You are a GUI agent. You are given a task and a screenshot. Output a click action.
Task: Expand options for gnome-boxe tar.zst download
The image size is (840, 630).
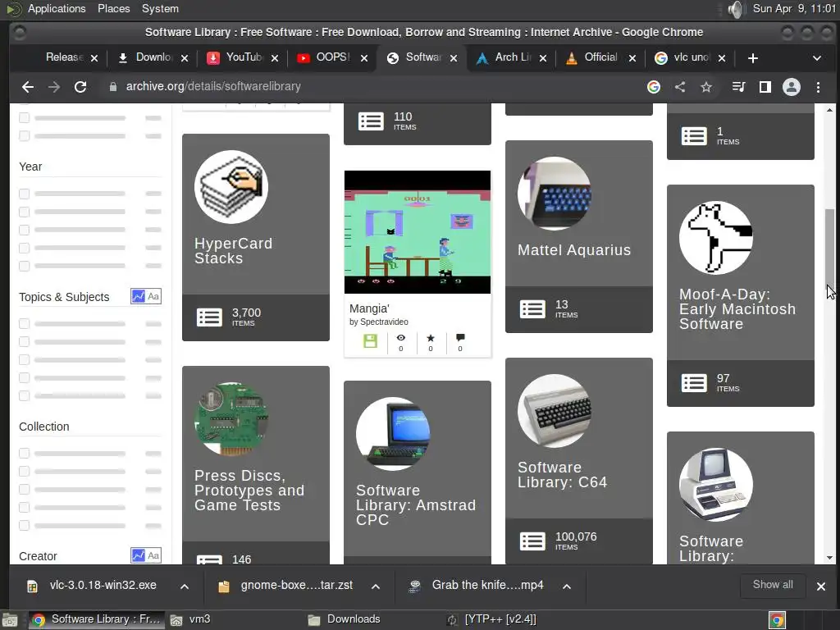[x=376, y=587]
